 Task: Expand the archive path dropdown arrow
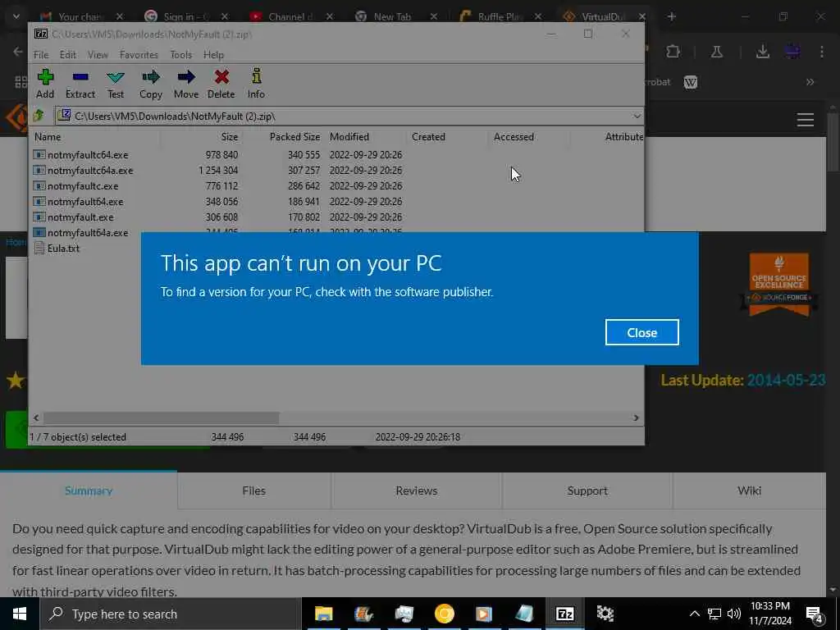(637, 116)
